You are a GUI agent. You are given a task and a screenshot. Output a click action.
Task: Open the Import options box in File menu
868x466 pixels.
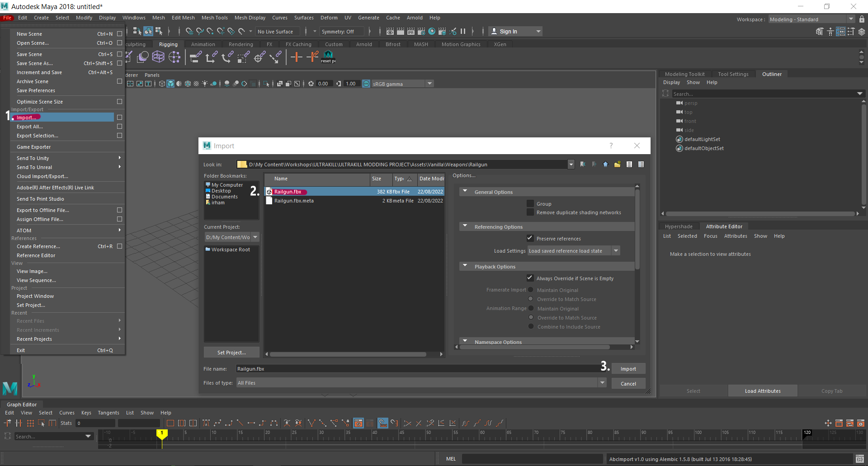click(x=119, y=118)
